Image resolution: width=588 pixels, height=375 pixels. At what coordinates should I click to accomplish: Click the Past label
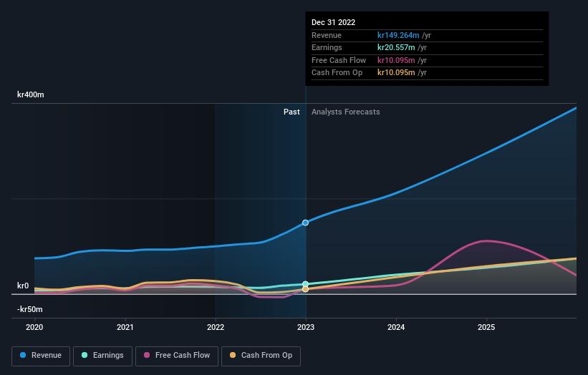[x=291, y=112]
